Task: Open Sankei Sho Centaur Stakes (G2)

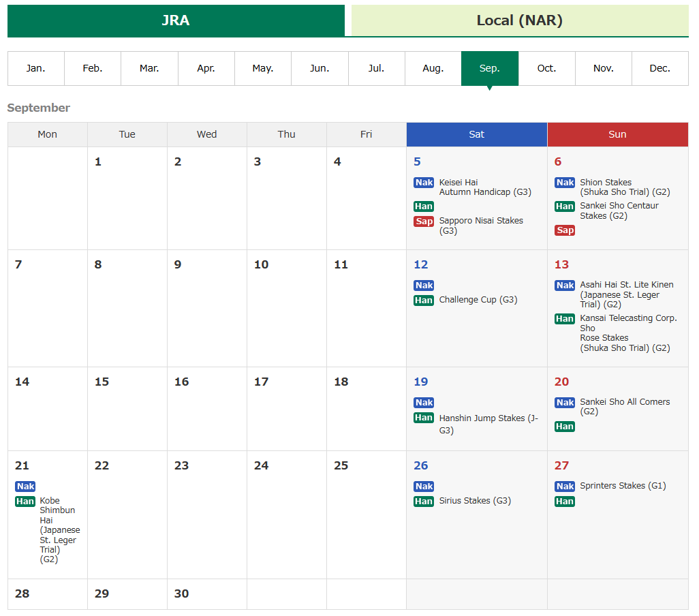Action: (x=619, y=211)
